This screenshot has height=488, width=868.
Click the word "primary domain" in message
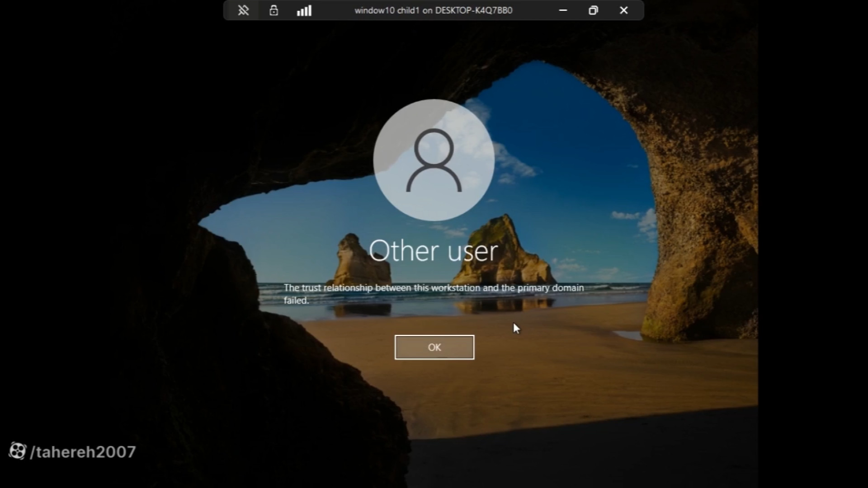550,288
